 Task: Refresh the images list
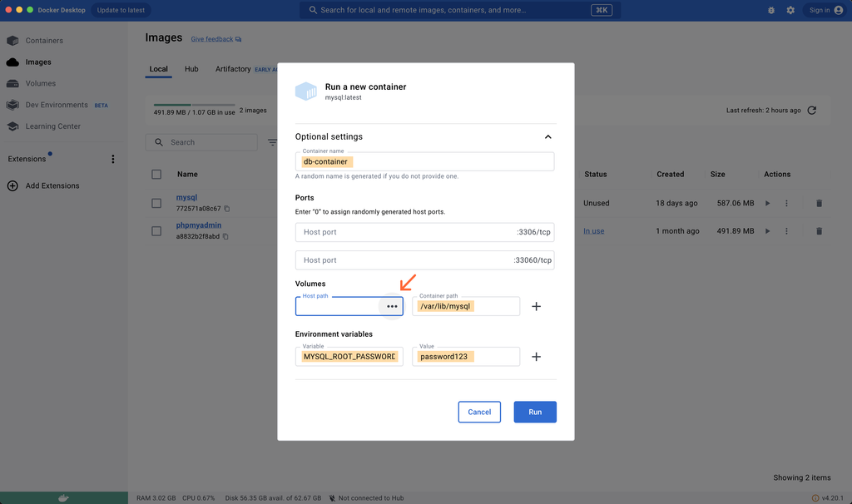coord(813,109)
